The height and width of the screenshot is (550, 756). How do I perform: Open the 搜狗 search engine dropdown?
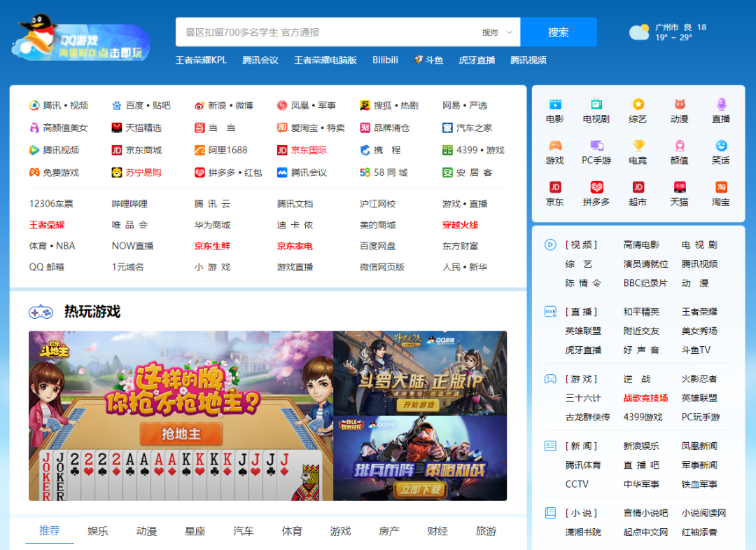pos(497,32)
